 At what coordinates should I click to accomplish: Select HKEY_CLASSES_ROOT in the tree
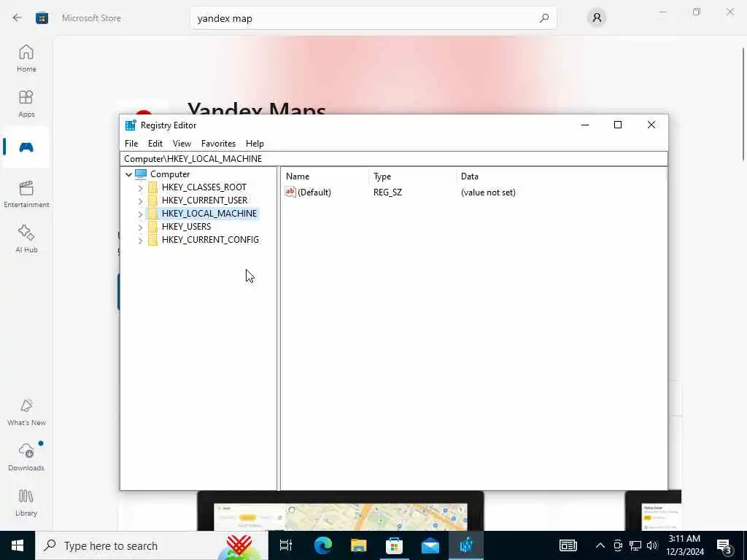[x=204, y=187]
